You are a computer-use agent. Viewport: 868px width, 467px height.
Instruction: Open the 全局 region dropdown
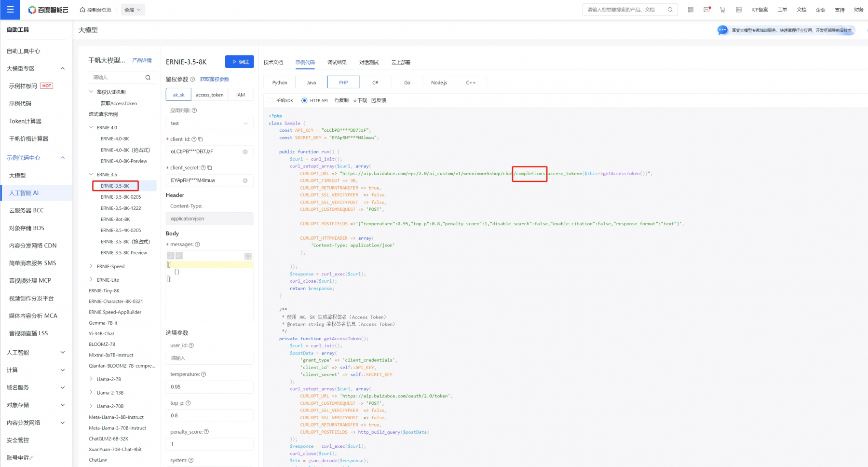[x=133, y=10]
